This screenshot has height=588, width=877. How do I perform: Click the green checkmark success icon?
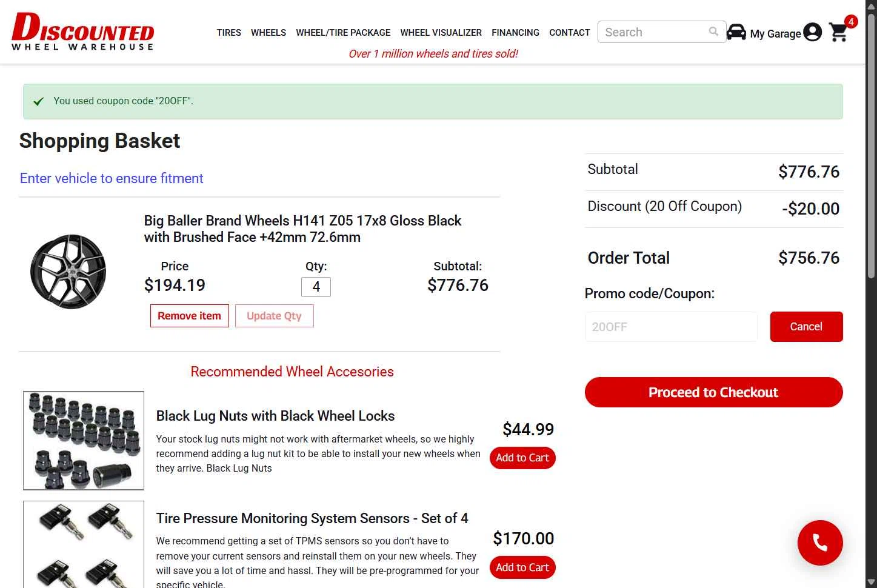[x=38, y=101]
